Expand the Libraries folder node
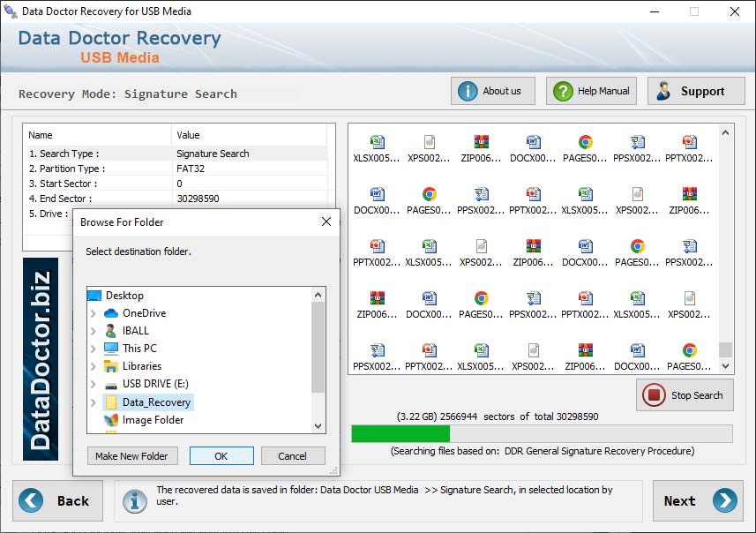 click(x=94, y=366)
